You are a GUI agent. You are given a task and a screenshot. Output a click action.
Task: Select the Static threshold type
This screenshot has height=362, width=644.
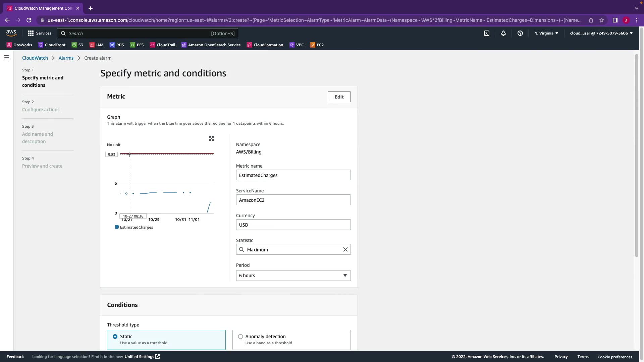[115, 337]
